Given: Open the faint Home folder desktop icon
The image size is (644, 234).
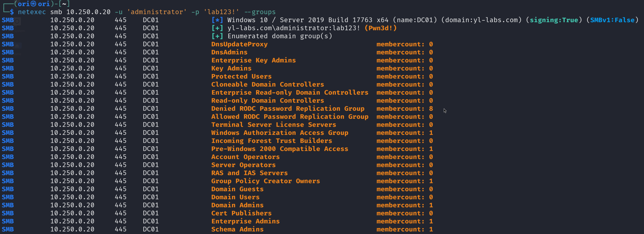Looking at the screenshot, I should (x=17, y=46).
